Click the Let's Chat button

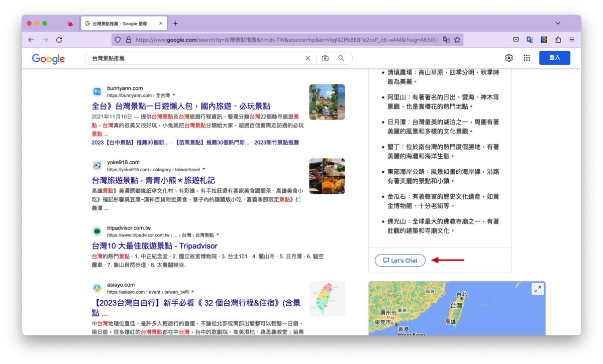click(400, 260)
